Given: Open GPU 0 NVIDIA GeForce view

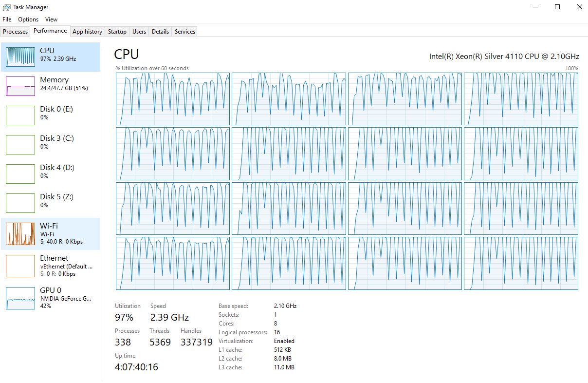Looking at the screenshot, I should coord(51,297).
